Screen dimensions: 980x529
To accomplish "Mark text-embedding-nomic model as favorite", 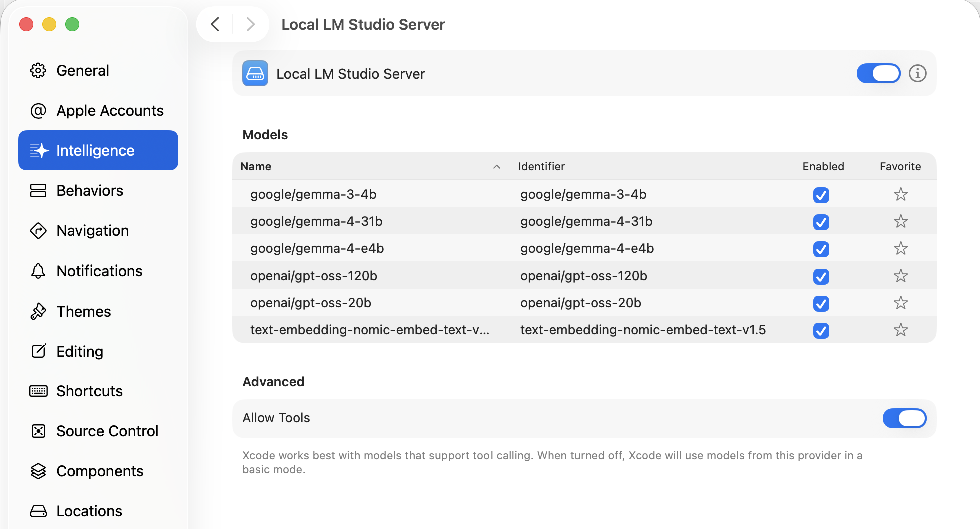I will [x=900, y=330].
